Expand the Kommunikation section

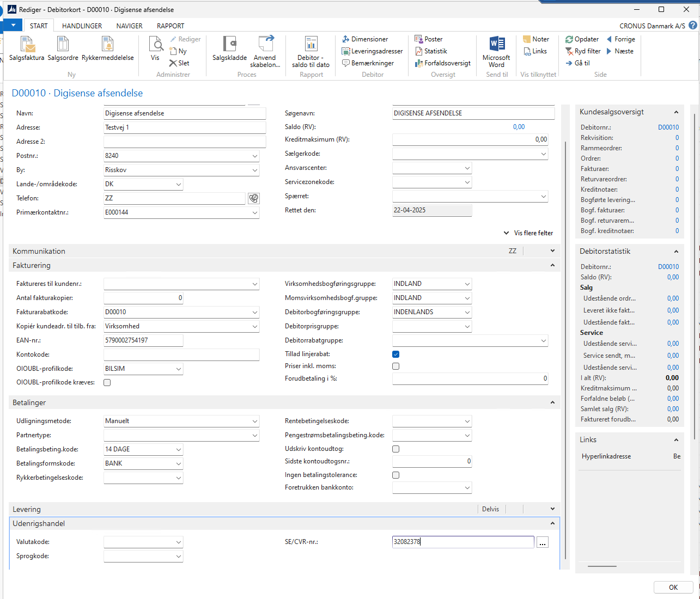552,251
